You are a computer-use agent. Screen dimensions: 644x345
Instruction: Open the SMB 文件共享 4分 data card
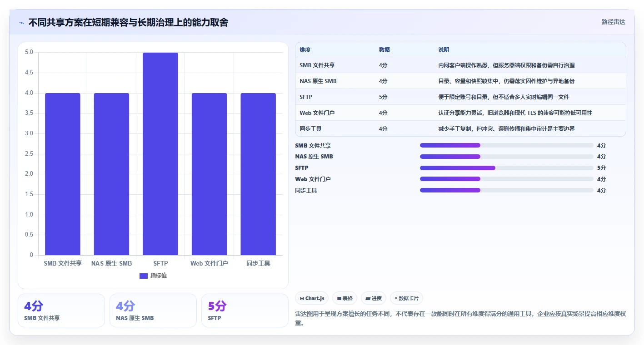[61, 310]
